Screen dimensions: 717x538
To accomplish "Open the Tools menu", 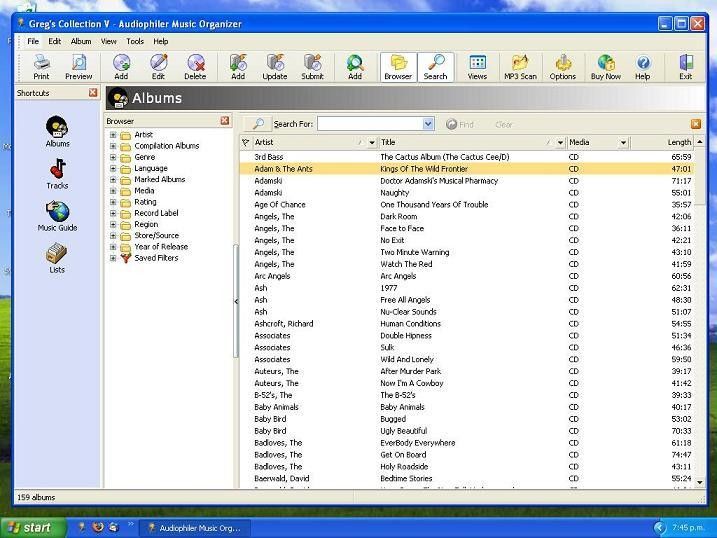I will point(135,41).
